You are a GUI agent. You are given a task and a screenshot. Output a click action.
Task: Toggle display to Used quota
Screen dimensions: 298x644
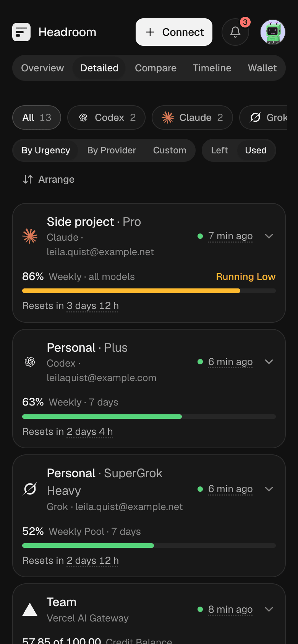(256, 150)
